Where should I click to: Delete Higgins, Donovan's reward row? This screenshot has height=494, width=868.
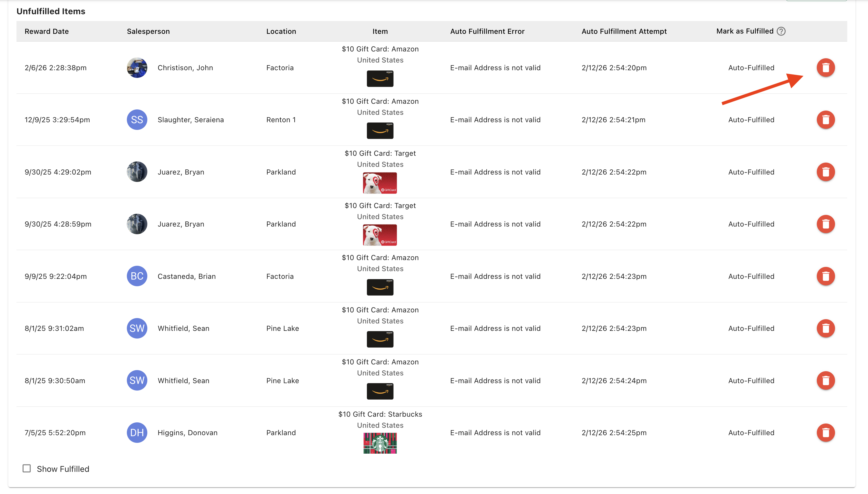[x=826, y=433]
